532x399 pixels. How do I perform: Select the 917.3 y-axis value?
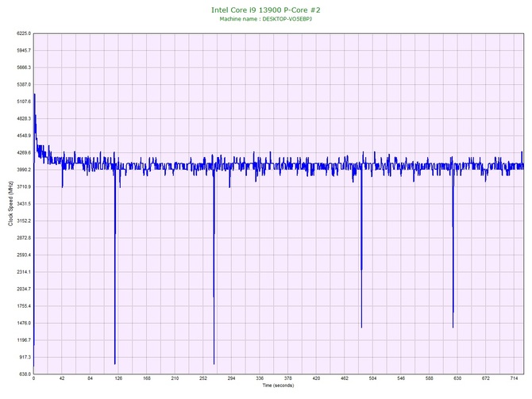25,357
